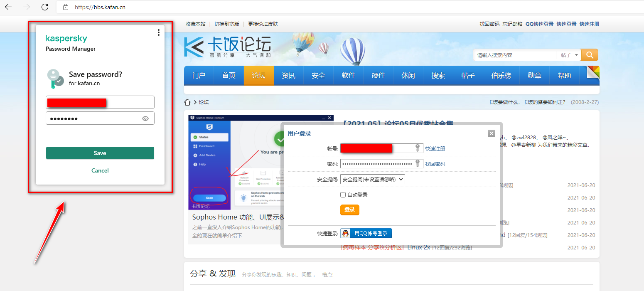Click 快速注册 link in top bar

tap(590, 24)
